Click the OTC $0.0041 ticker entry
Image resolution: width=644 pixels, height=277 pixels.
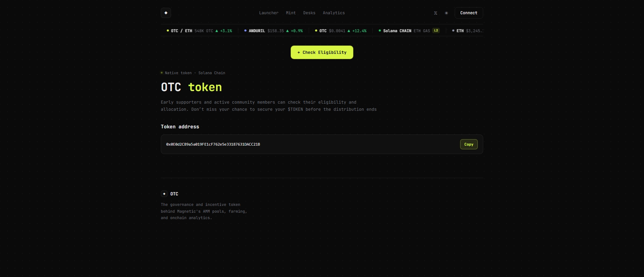coord(341,31)
